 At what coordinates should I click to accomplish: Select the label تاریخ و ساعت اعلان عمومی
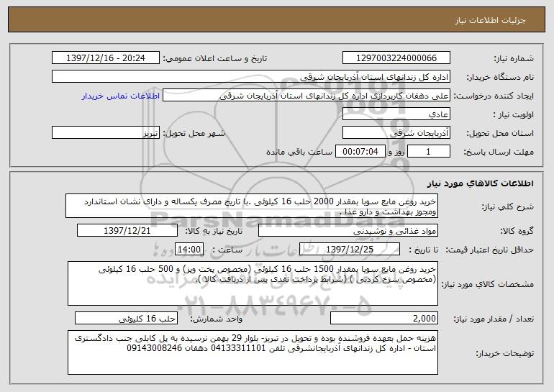[214, 59]
